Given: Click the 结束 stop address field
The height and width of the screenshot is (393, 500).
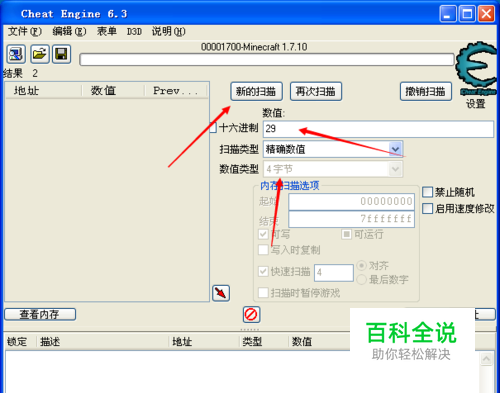Looking at the screenshot, I should point(352,219).
